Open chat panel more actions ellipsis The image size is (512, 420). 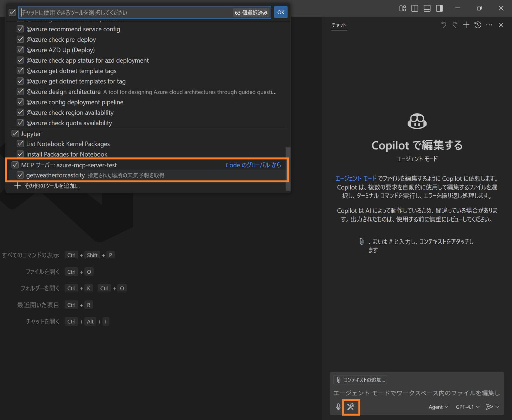point(489,25)
